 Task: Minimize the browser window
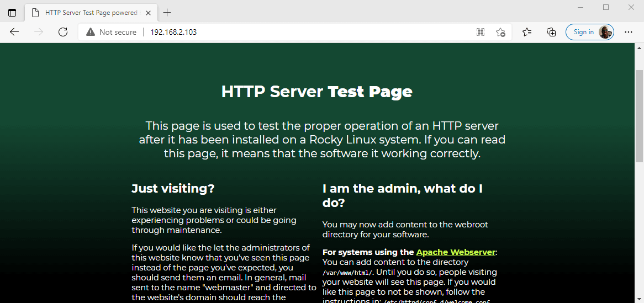point(580,7)
